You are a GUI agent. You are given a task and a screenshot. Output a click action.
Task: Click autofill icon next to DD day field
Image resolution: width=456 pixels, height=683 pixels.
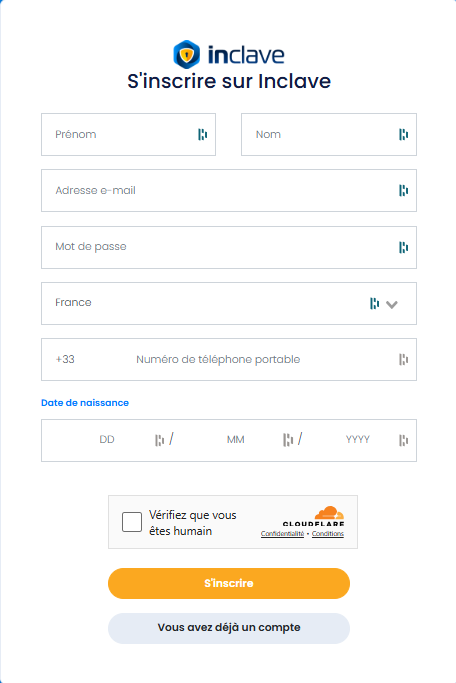tap(159, 440)
